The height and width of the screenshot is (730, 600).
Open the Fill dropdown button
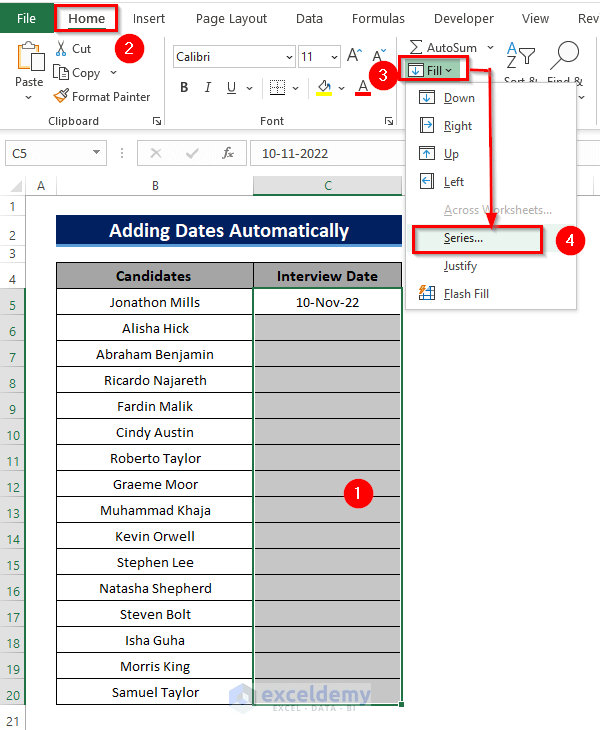(x=431, y=70)
